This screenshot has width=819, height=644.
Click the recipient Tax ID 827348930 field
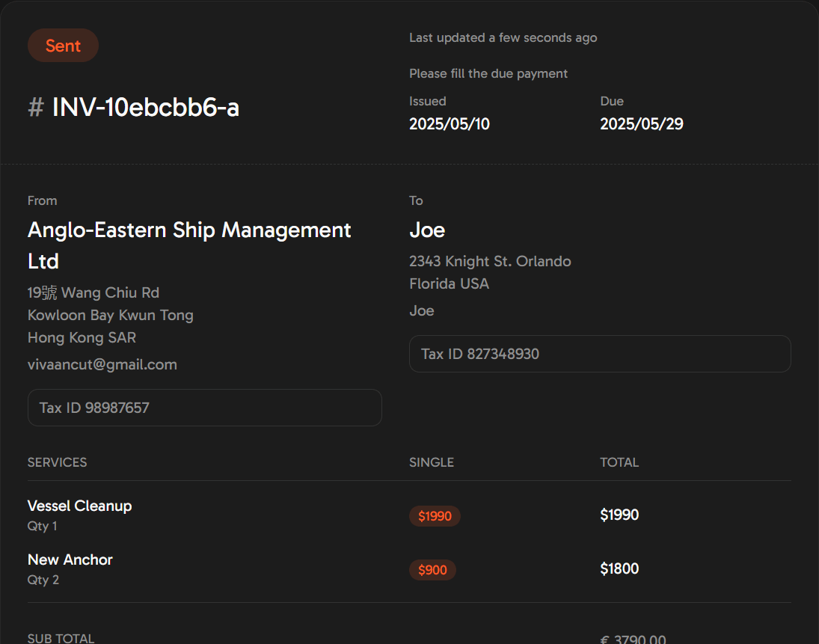coord(600,354)
